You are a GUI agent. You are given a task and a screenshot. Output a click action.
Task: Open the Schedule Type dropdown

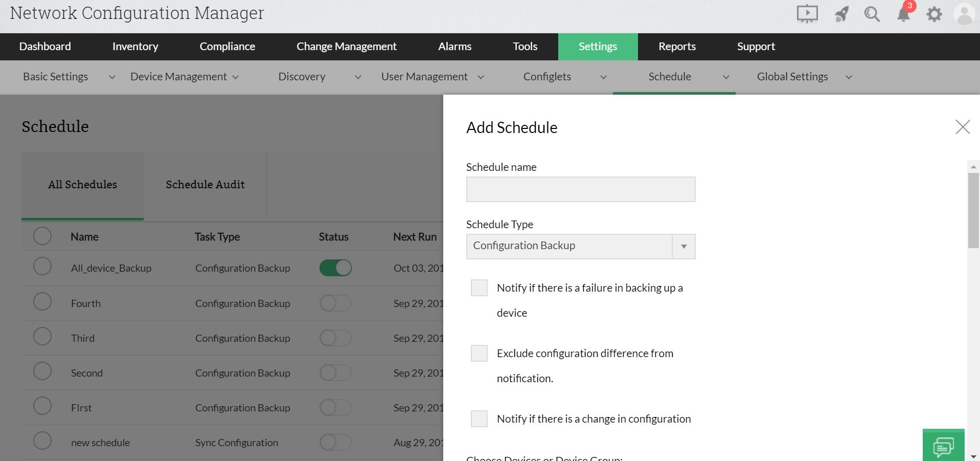pos(683,246)
